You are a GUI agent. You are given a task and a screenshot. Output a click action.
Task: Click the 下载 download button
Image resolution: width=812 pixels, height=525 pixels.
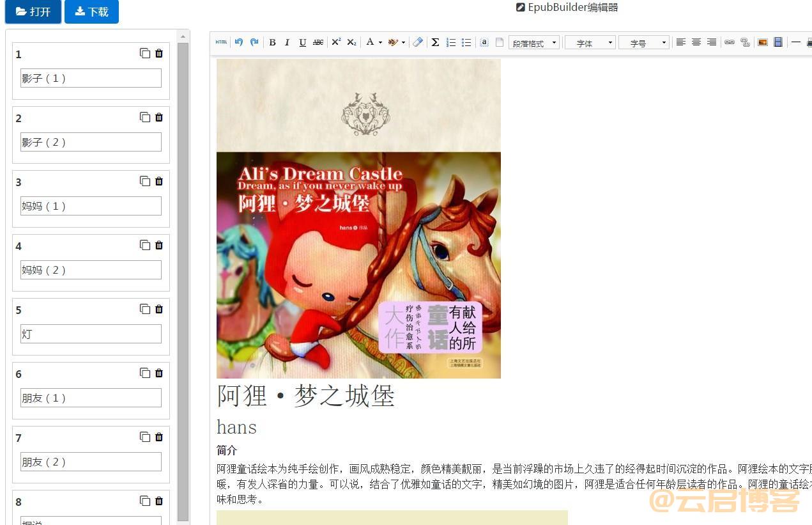[91, 12]
